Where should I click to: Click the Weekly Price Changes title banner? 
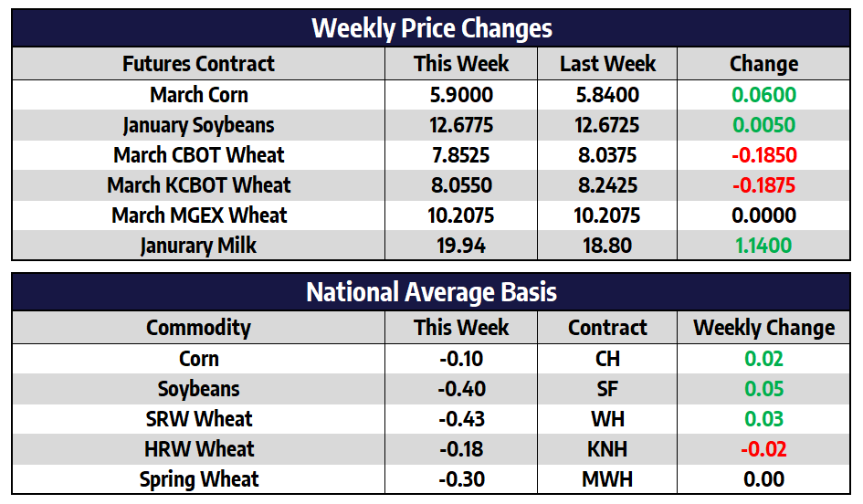pos(431,28)
